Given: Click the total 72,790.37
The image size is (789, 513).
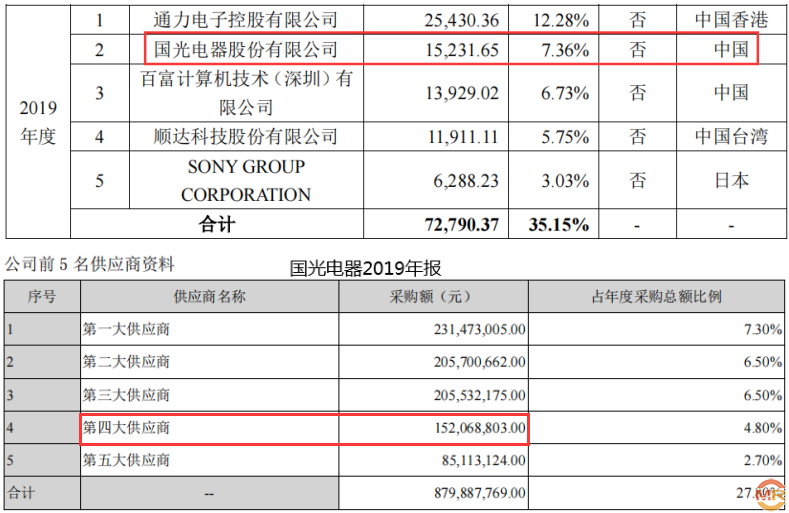Looking at the screenshot, I should 462,225.
